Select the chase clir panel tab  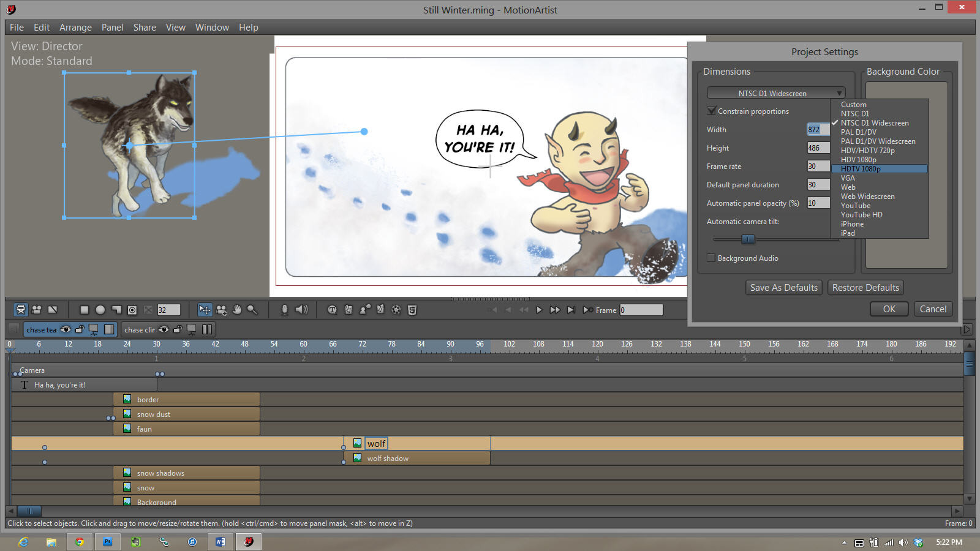click(139, 329)
